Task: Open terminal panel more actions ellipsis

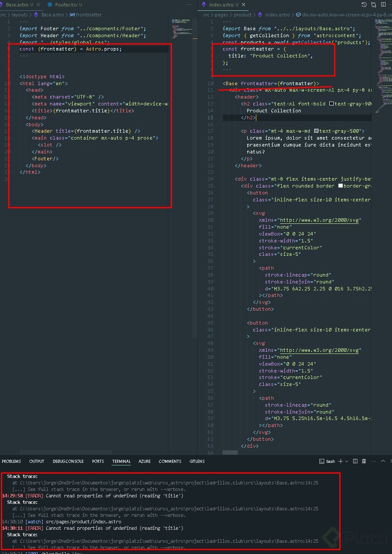Action: [x=373, y=462]
